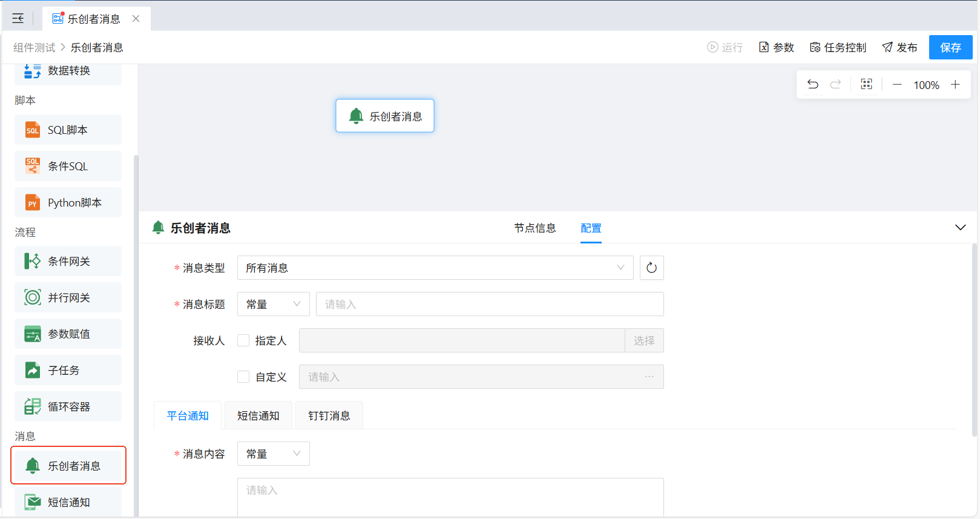Select the 循环容器 component

[68, 407]
